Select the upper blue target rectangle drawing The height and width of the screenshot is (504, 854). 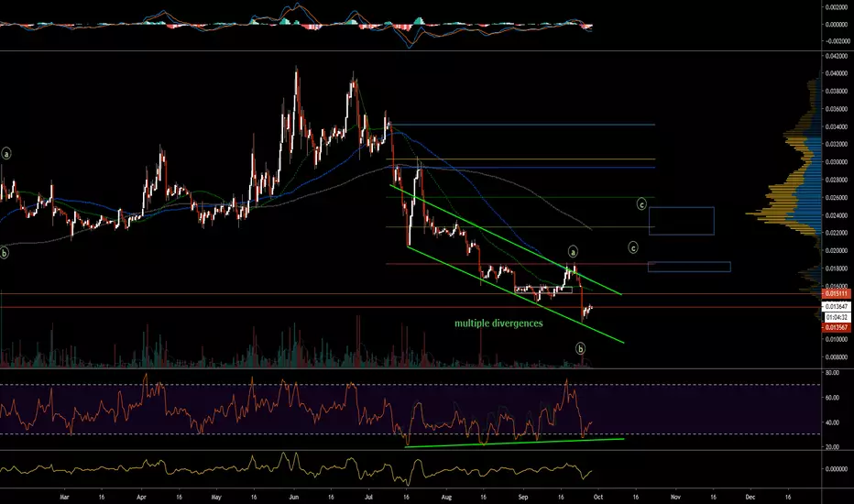(x=682, y=221)
